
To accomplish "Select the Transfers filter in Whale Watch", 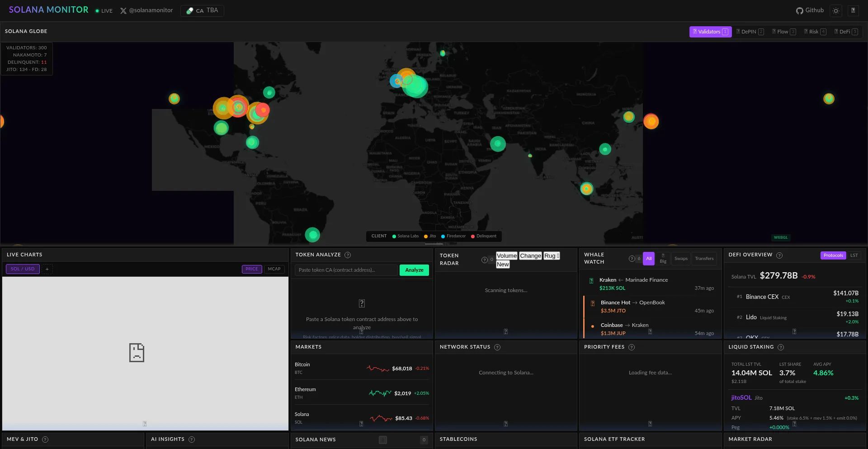I will click(x=704, y=259).
